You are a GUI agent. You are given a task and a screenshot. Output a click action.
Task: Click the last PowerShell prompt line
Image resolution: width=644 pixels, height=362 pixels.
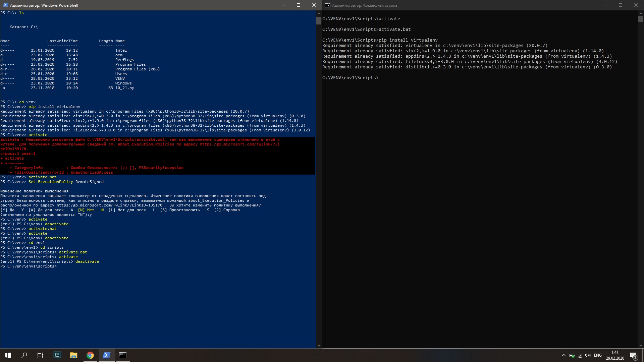click(29, 266)
